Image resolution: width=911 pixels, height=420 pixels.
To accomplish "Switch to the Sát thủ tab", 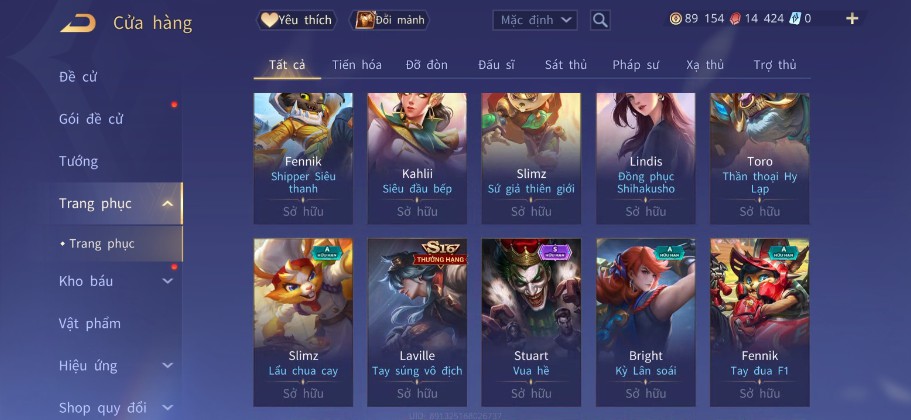I will click(566, 65).
